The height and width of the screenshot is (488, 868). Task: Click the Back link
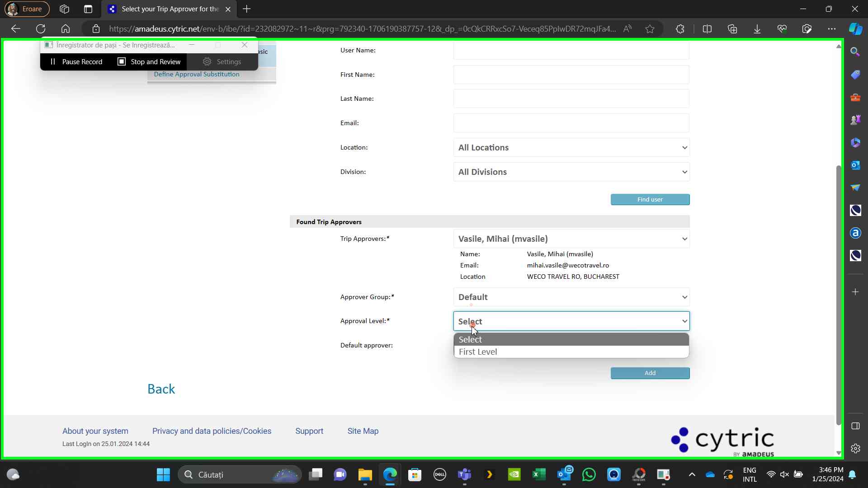click(161, 389)
